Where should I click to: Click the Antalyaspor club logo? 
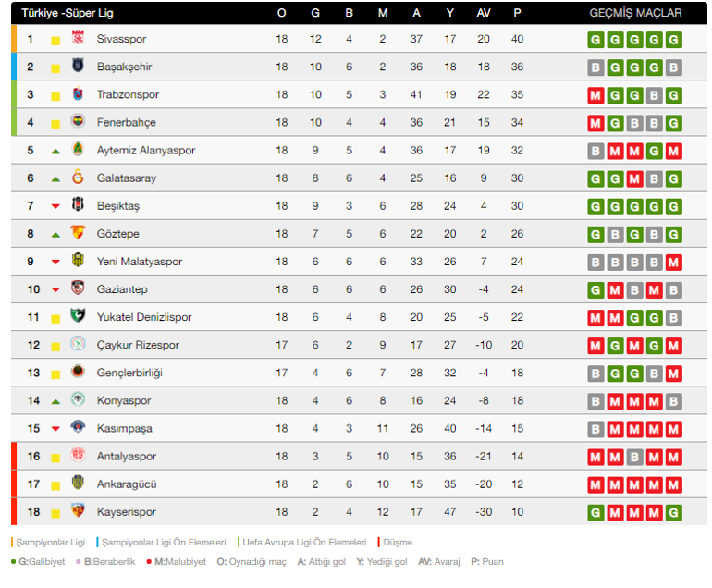click(78, 457)
